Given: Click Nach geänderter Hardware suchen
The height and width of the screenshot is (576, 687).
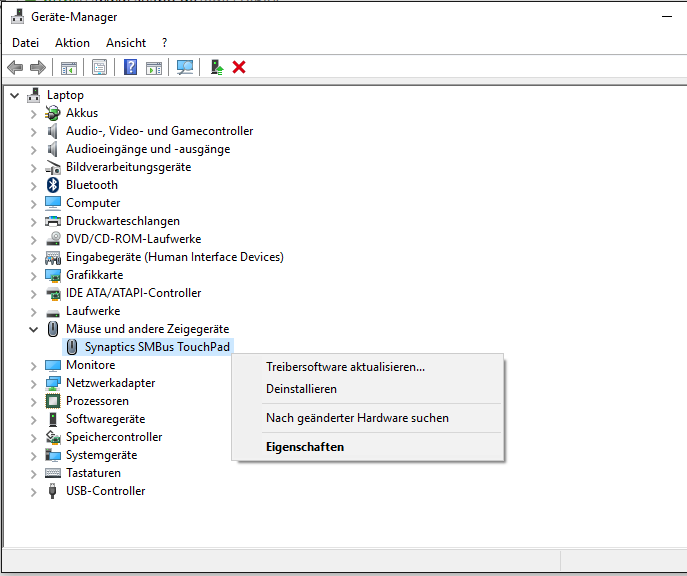Looking at the screenshot, I should point(357,418).
